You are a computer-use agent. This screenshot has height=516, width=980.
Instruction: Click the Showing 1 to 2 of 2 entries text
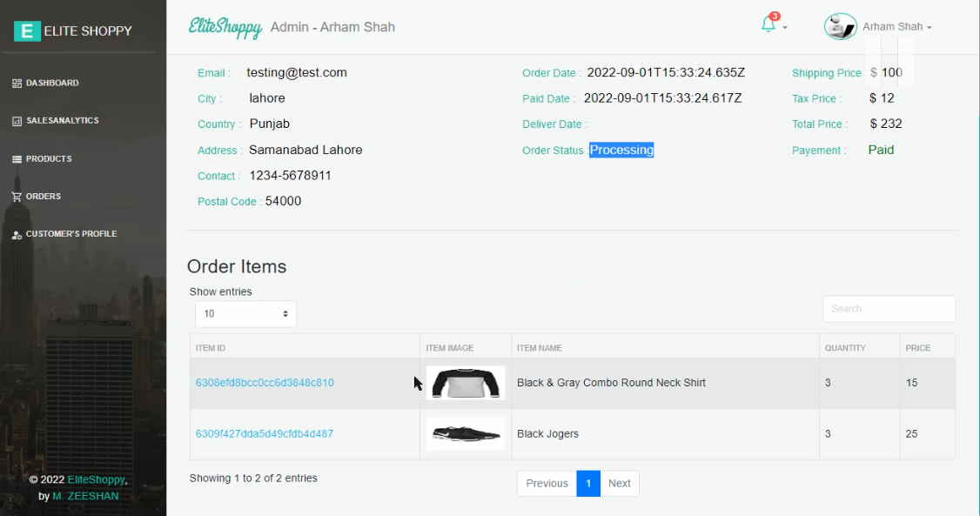[253, 478]
